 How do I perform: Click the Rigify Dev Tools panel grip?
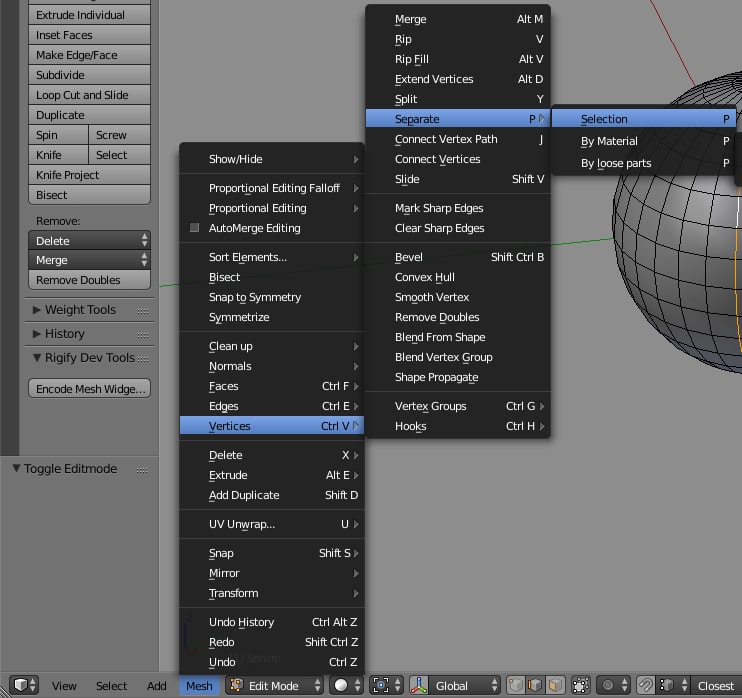pyautogui.click(x=142, y=359)
